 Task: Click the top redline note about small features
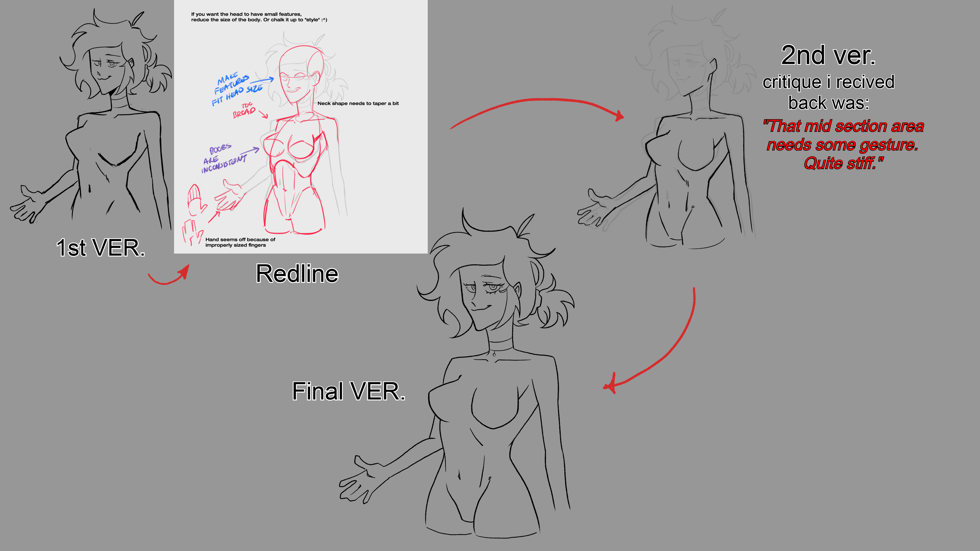click(x=259, y=17)
